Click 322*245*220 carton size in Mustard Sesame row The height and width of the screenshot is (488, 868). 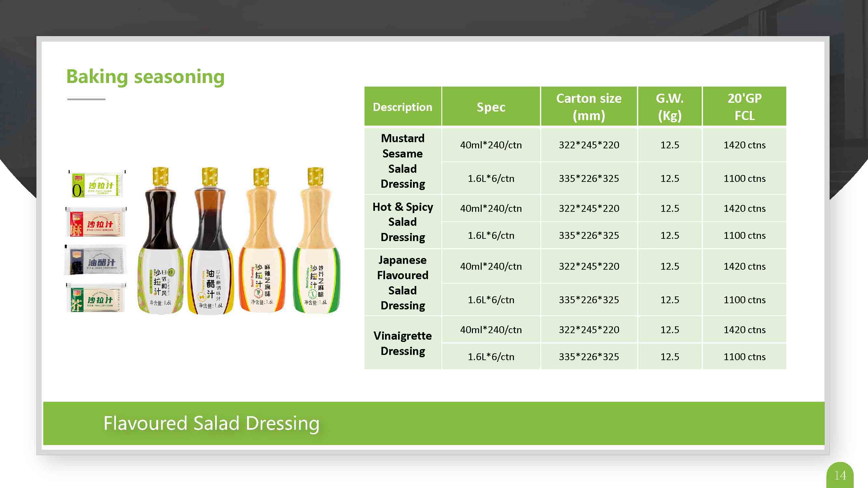click(x=589, y=145)
